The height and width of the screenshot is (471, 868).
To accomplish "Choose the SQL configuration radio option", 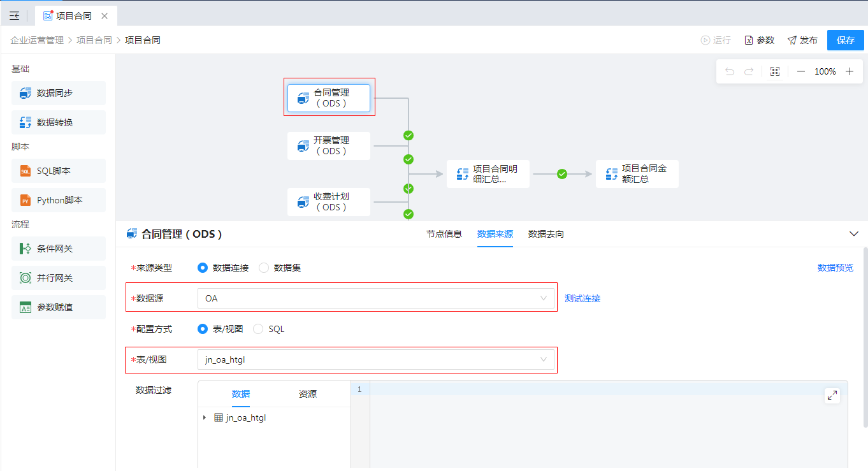I will click(258, 329).
